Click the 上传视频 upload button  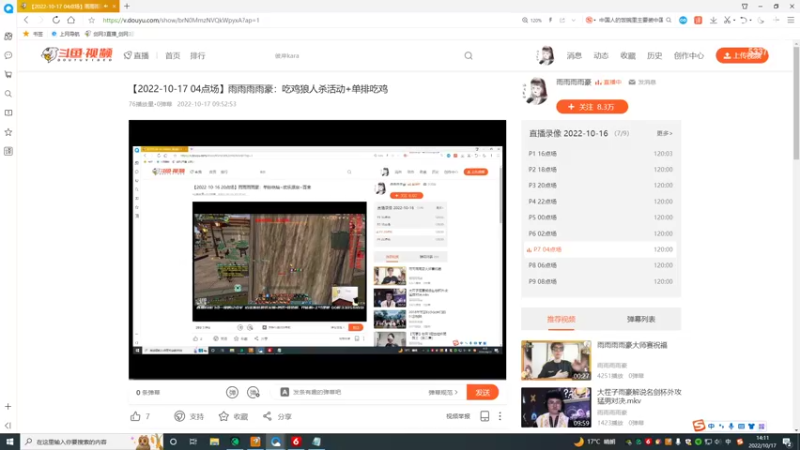(x=742, y=55)
